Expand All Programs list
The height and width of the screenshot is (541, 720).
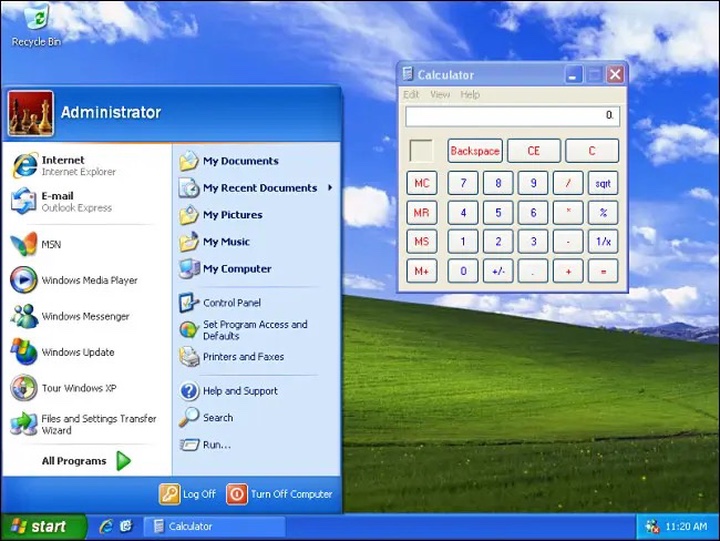[86, 461]
